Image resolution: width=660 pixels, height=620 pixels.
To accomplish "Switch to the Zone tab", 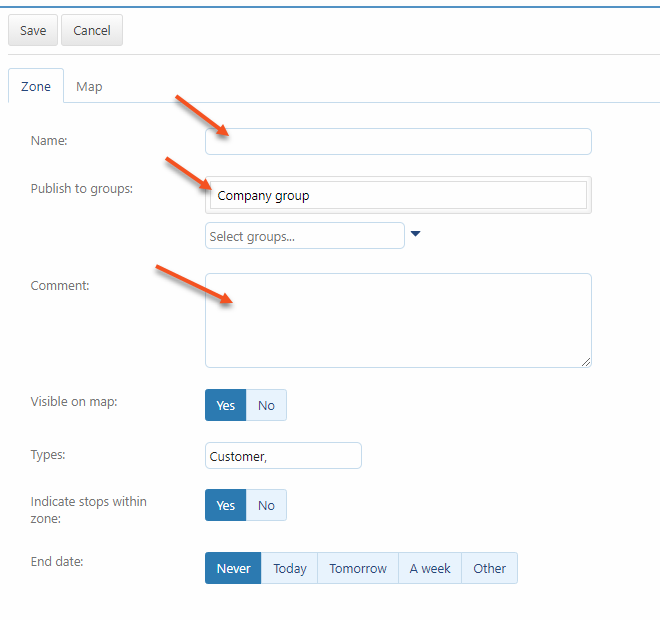I will 36,86.
